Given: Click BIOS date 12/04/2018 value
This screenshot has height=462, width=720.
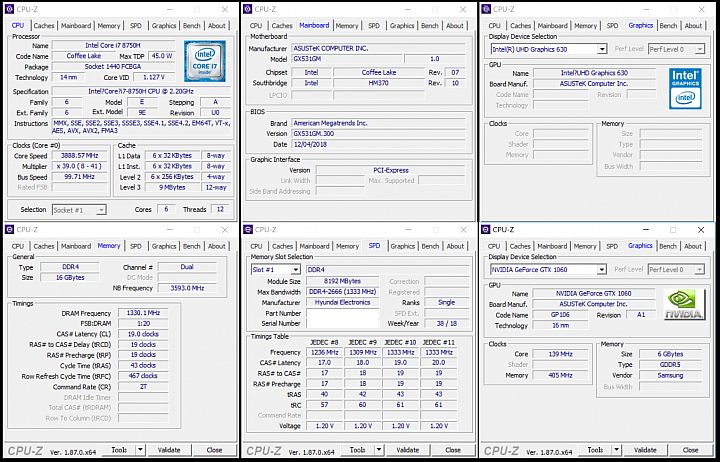Looking at the screenshot, I should click(378, 144).
